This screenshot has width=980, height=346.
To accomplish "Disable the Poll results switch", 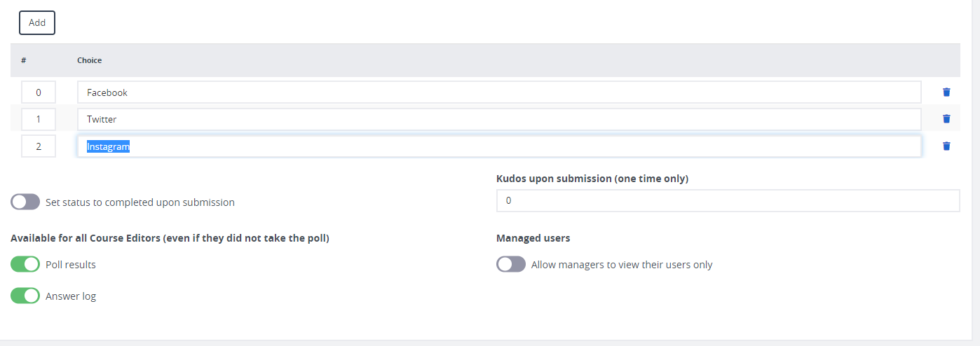I will 25,264.
